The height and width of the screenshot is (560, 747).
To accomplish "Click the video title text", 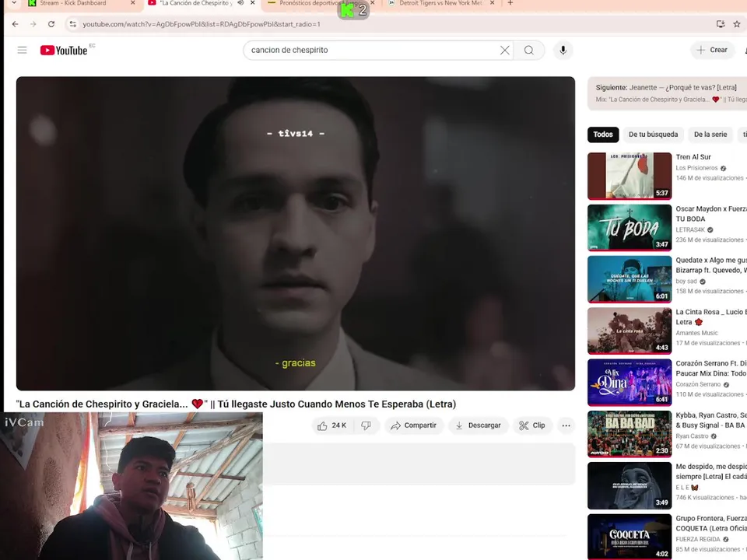I will [236, 404].
